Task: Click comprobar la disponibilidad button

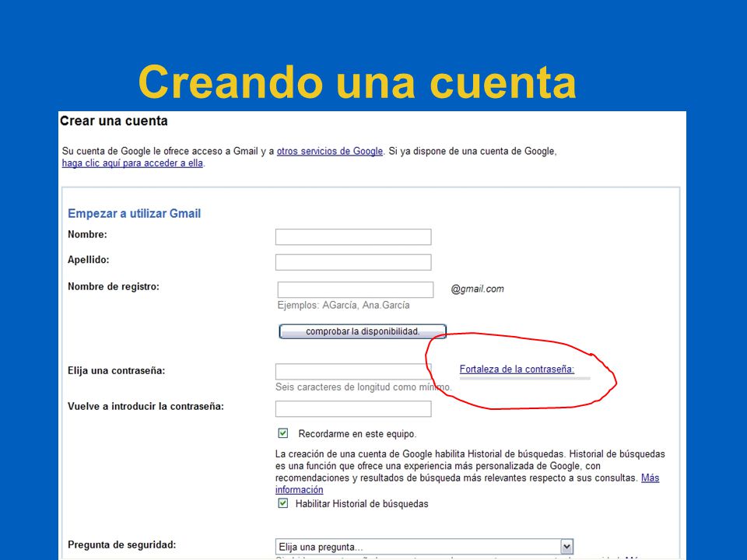Action: pos(363,331)
